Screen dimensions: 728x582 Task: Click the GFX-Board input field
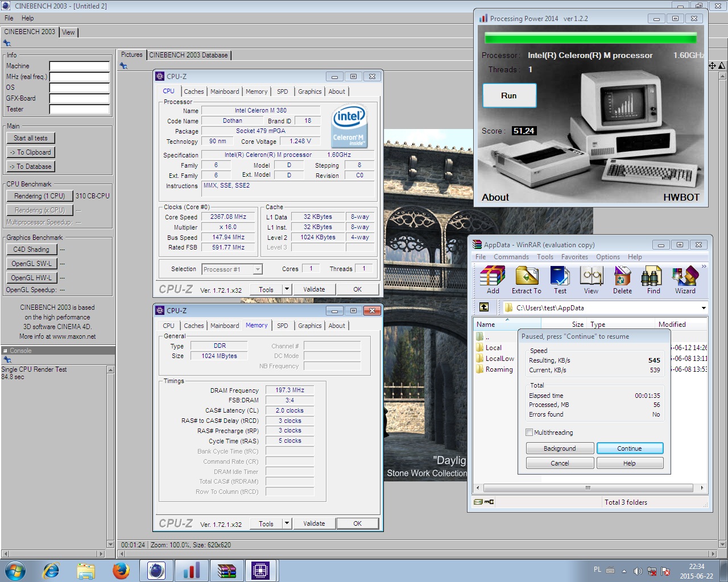(x=79, y=98)
